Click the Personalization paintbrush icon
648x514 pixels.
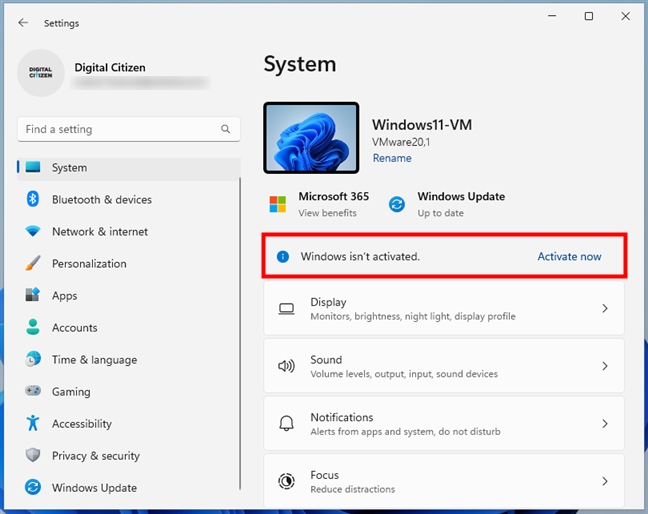33,263
